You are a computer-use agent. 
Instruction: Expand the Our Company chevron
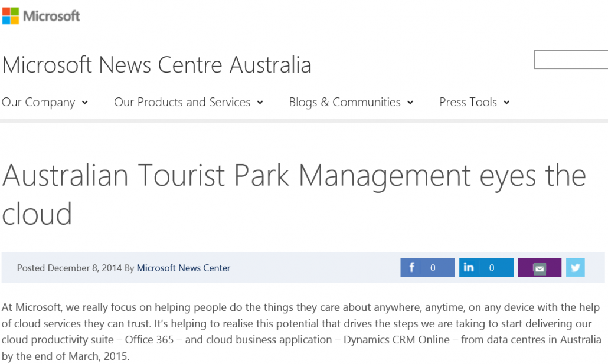pyautogui.click(x=85, y=103)
